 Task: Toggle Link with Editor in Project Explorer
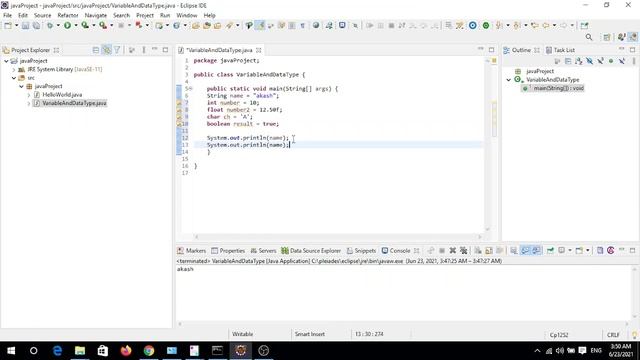point(106,50)
